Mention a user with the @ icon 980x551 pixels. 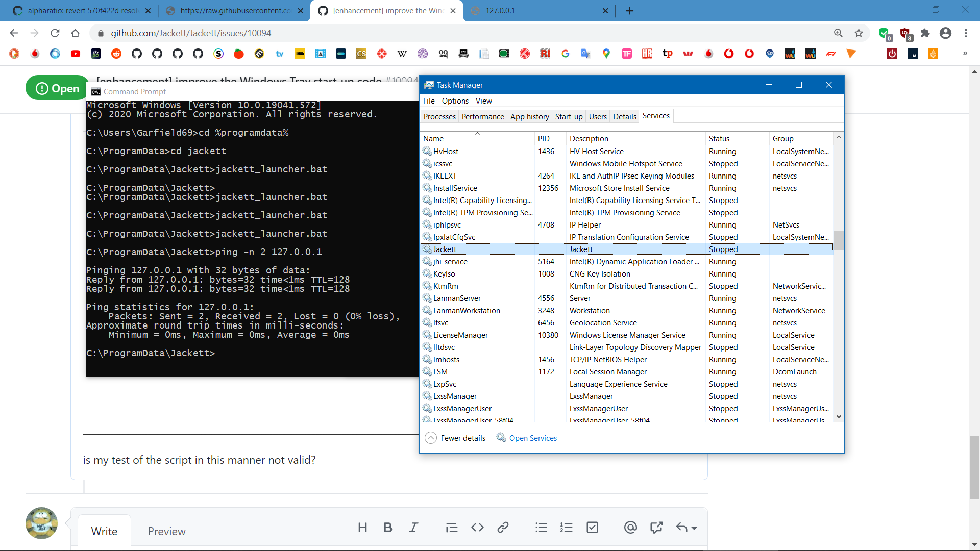pyautogui.click(x=630, y=528)
